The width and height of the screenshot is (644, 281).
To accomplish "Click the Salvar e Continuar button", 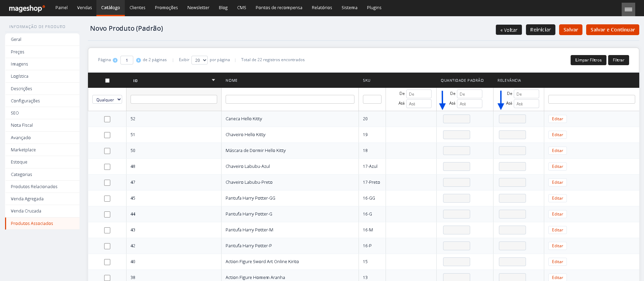I will pos(613,30).
